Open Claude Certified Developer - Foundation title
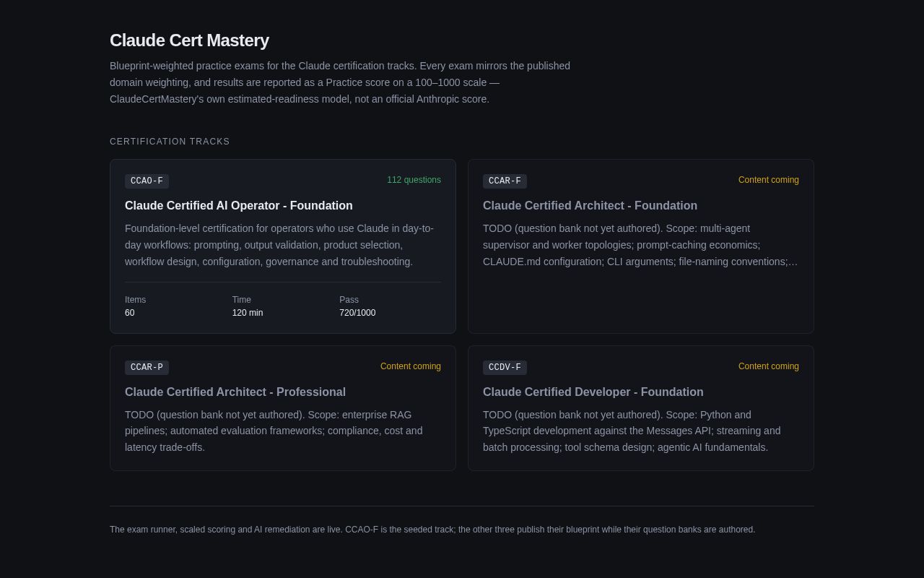The width and height of the screenshot is (924, 578). point(593,392)
